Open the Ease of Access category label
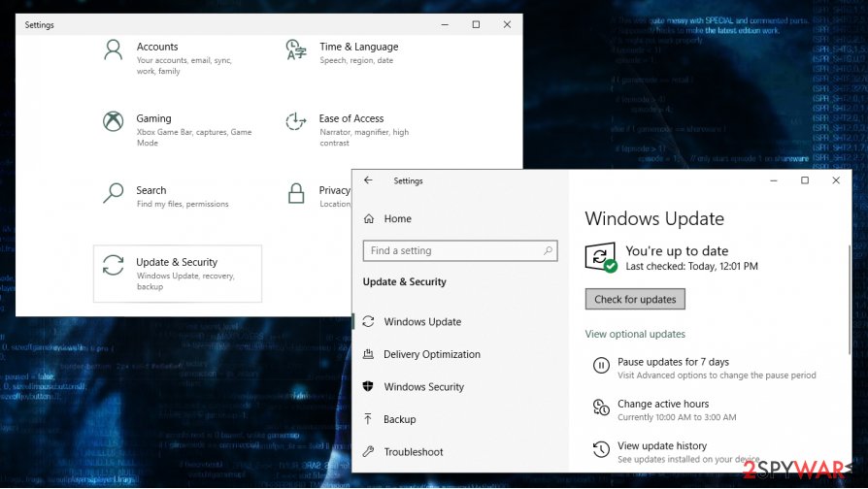 [351, 118]
